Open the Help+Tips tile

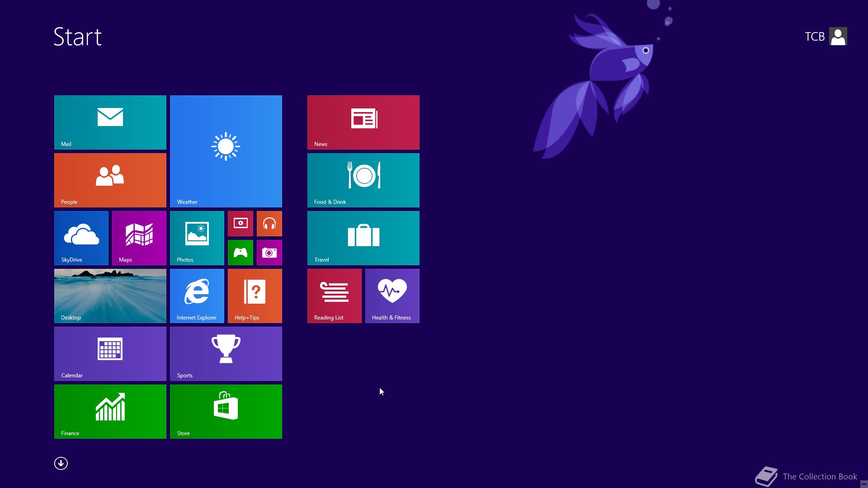point(255,296)
